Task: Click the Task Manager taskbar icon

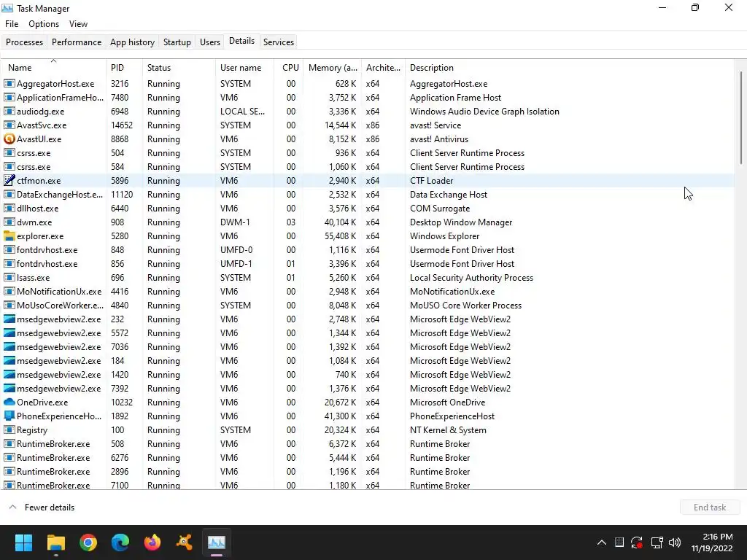Action: click(216, 542)
